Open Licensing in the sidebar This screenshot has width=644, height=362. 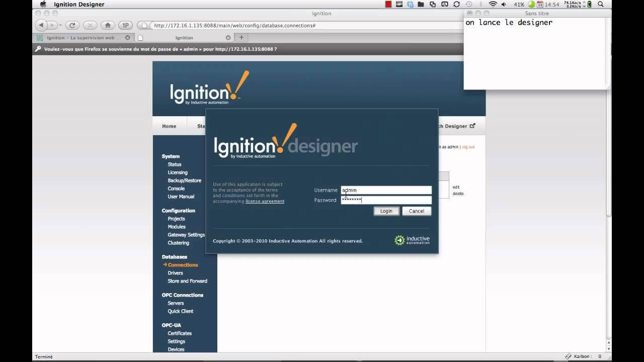[178, 172]
